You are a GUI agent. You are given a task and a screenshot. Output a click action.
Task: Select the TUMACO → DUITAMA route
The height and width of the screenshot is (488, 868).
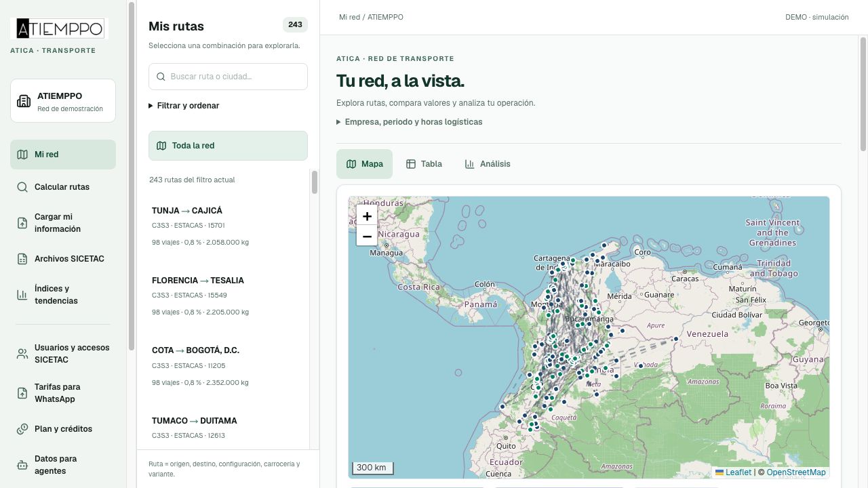(x=229, y=428)
